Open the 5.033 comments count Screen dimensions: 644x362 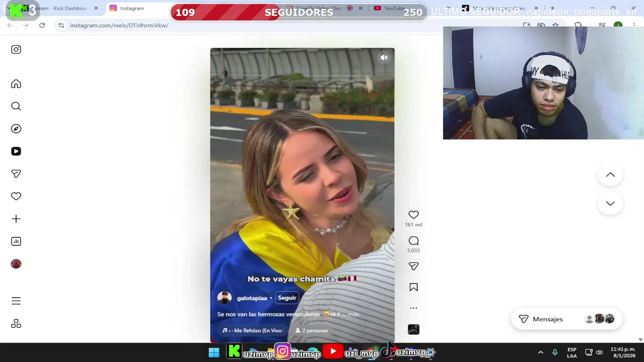pyautogui.click(x=414, y=250)
